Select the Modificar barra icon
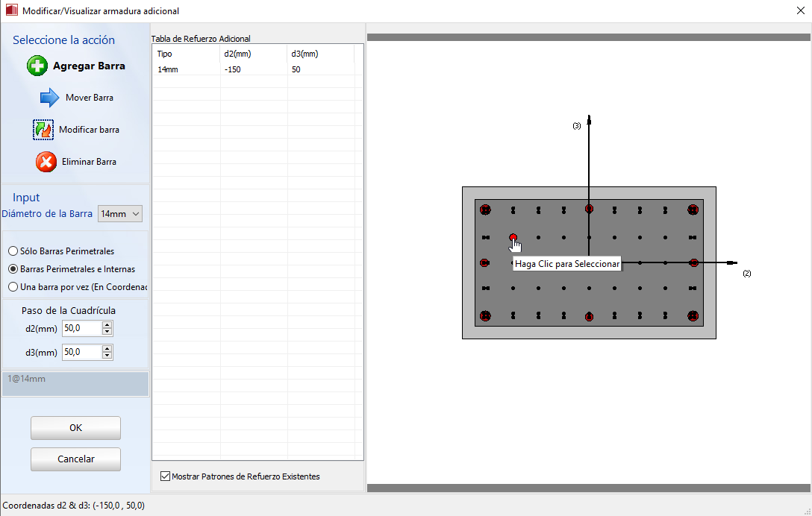812x516 pixels. tap(43, 130)
